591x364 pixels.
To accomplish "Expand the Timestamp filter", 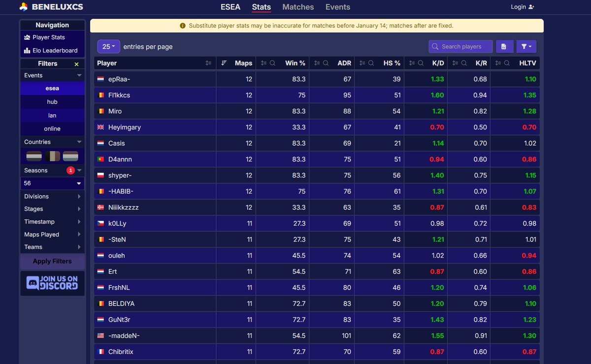I will 52,222.
